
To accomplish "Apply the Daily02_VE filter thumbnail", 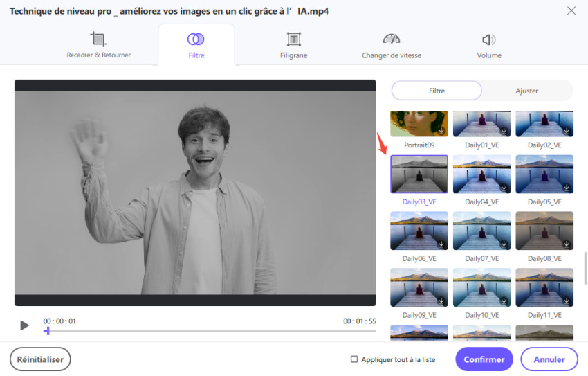I will (544, 123).
